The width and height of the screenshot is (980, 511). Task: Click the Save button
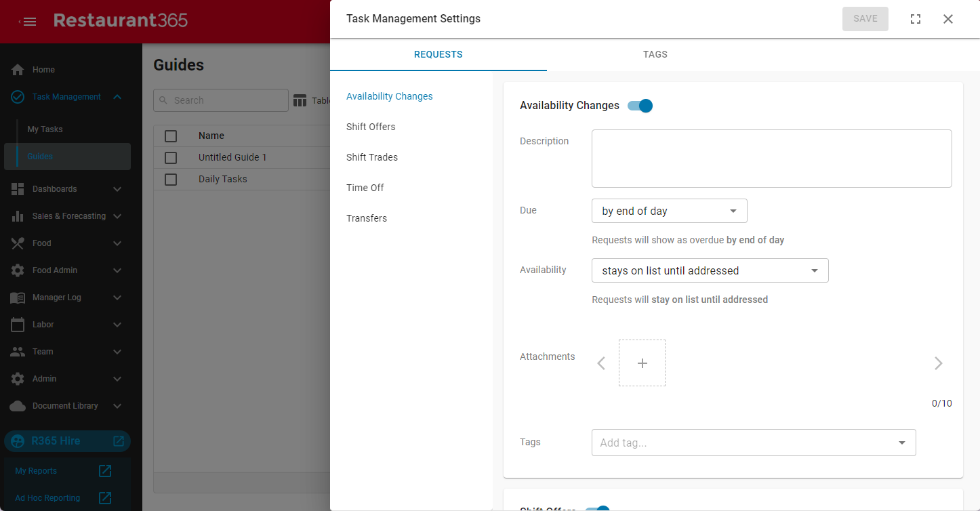(x=865, y=19)
